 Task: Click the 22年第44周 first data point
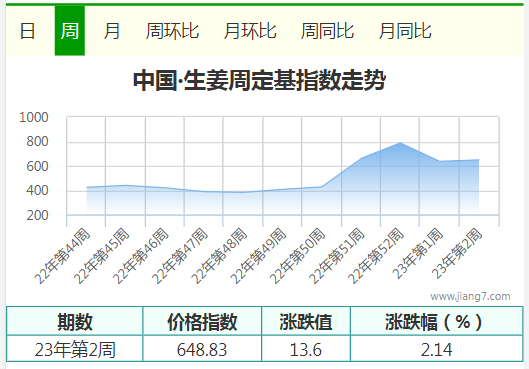click(87, 187)
